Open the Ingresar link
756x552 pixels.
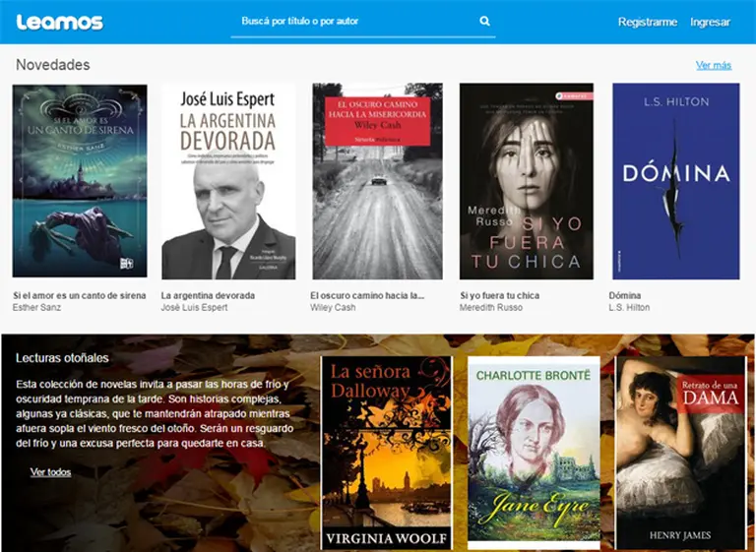(x=710, y=23)
